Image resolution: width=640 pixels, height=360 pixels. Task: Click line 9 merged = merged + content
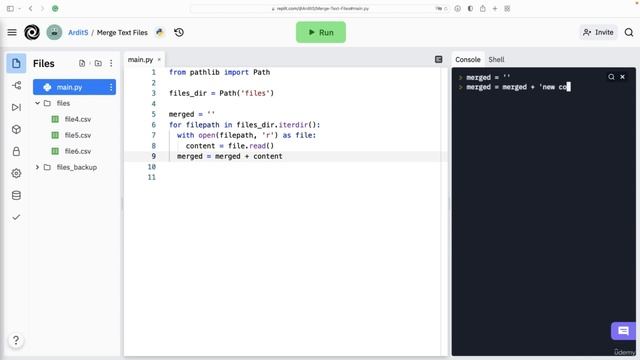[229, 156]
